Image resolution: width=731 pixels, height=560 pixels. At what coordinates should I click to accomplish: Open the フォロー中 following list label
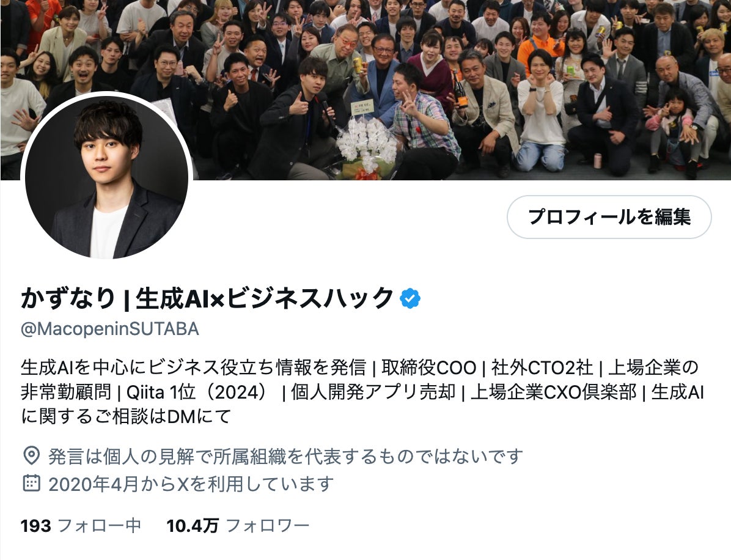point(99,526)
